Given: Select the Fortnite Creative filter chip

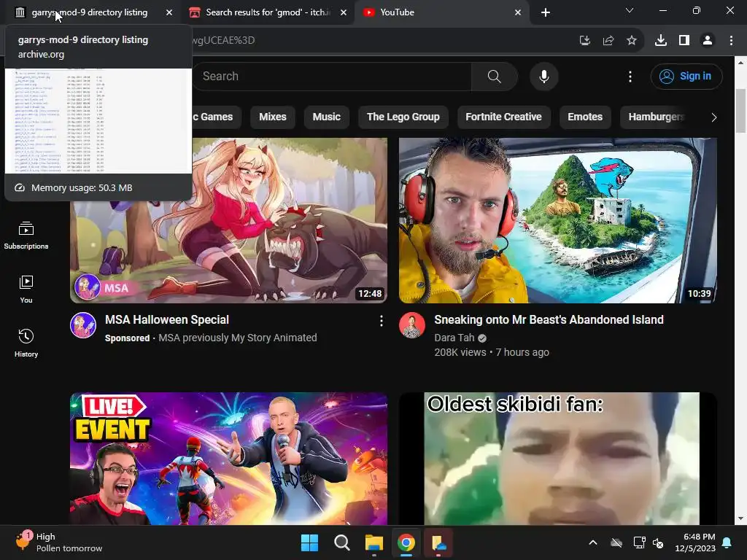Looking at the screenshot, I should [503, 117].
